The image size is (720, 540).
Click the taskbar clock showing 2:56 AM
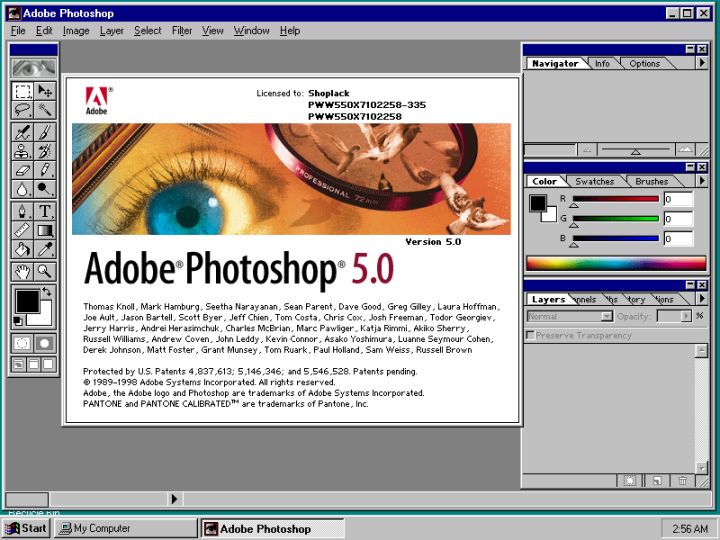tap(689, 529)
